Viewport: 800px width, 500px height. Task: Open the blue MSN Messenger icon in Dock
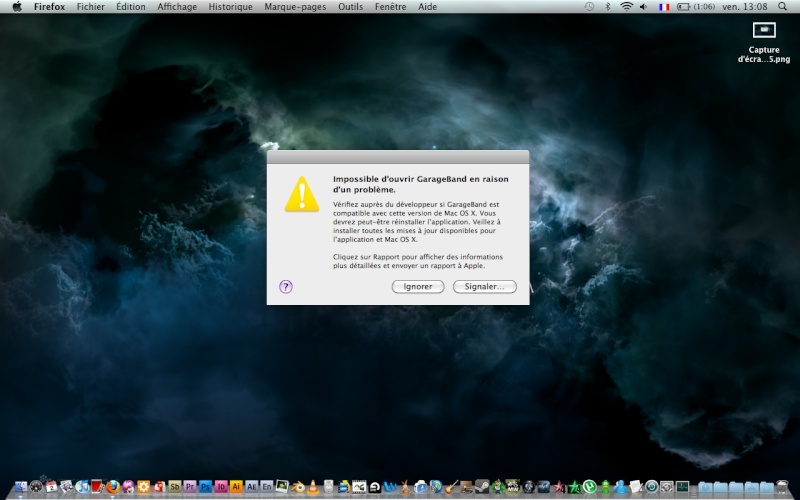pyautogui.click(x=620, y=487)
